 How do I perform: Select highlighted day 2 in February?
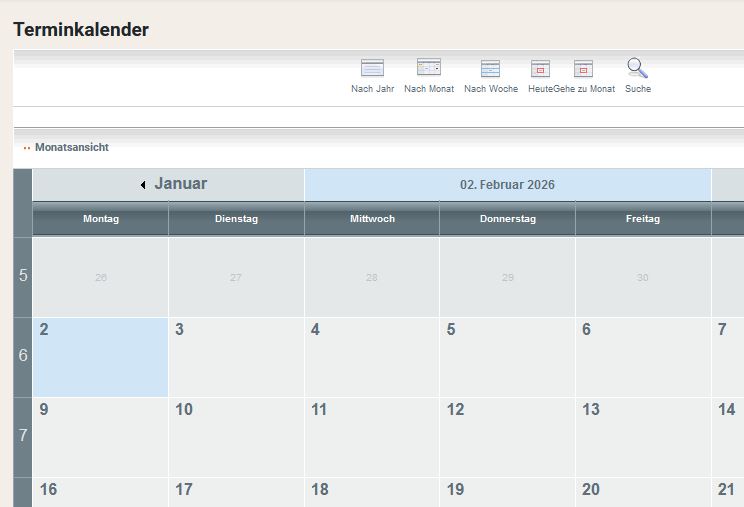[x=100, y=357]
